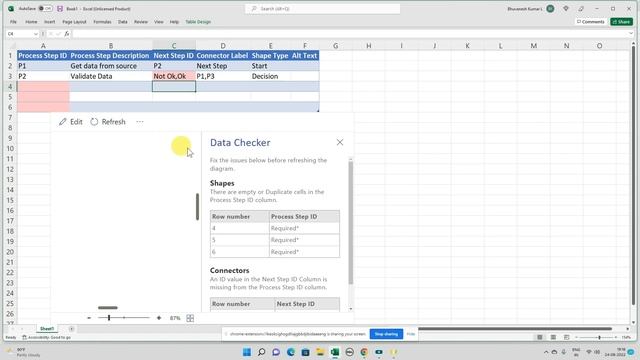
Task: Click the Insert Function fx icon
Action: [67, 34]
